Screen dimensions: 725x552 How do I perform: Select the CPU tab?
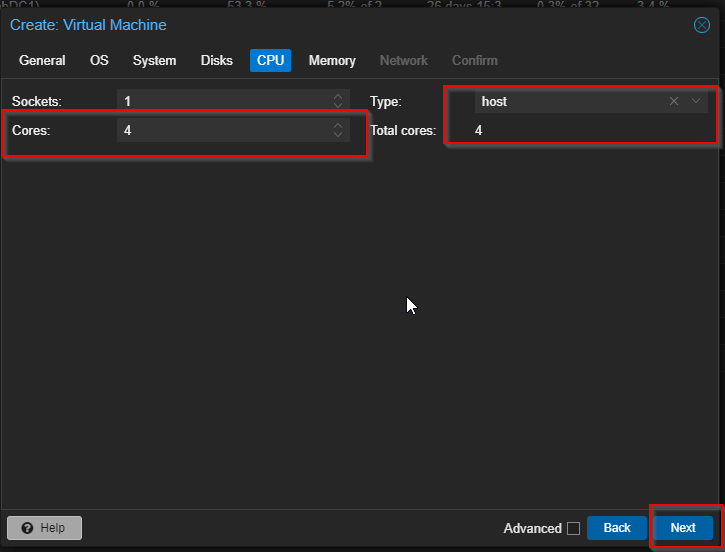pos(270,61)
